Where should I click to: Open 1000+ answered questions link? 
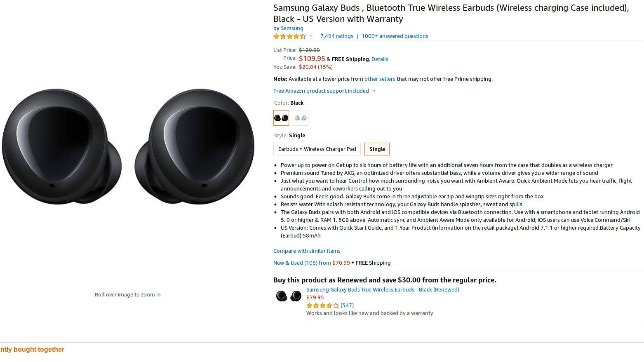[395, 36]
